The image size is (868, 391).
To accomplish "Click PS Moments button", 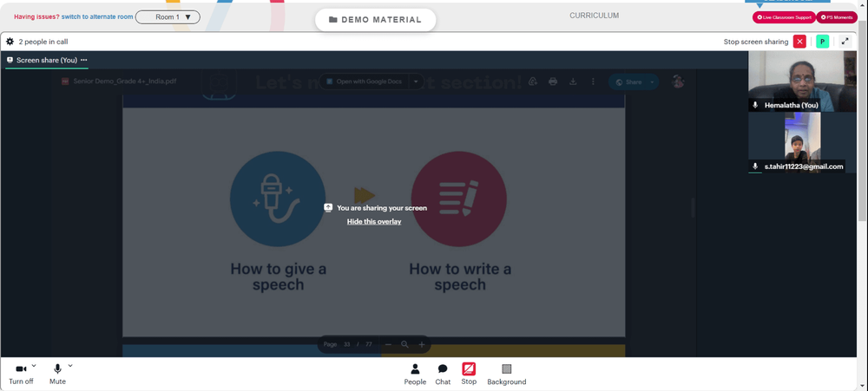I will pyautogui.click(x=837, y=17).
